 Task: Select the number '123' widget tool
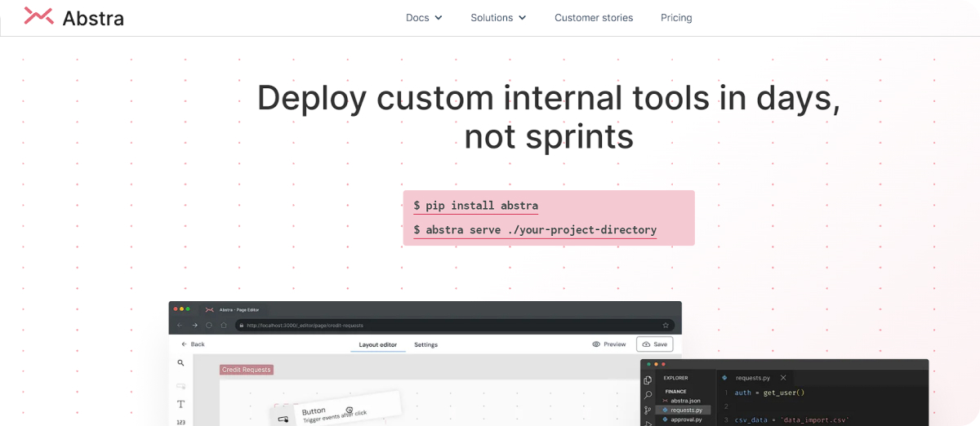pyautogui.click(x=180, y=422)
